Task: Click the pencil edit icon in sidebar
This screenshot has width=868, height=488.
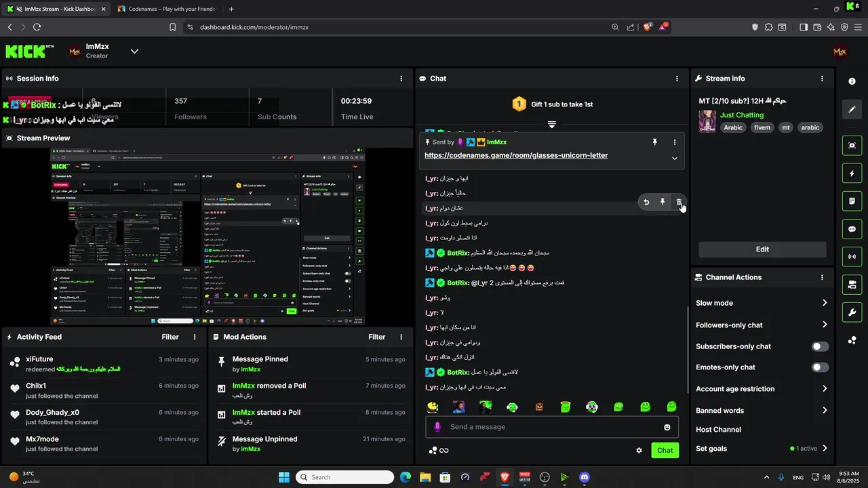Action: (x=852, y=109)
